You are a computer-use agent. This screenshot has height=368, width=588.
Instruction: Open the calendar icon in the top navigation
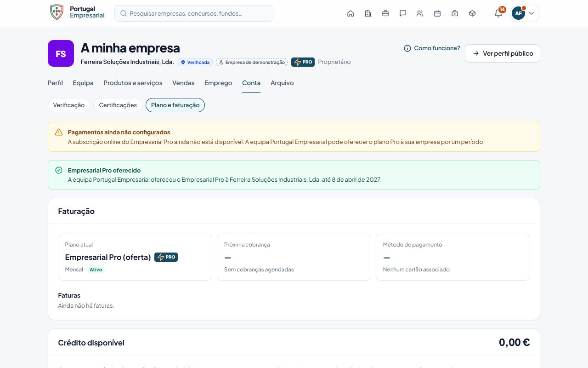tap(437, 13)
